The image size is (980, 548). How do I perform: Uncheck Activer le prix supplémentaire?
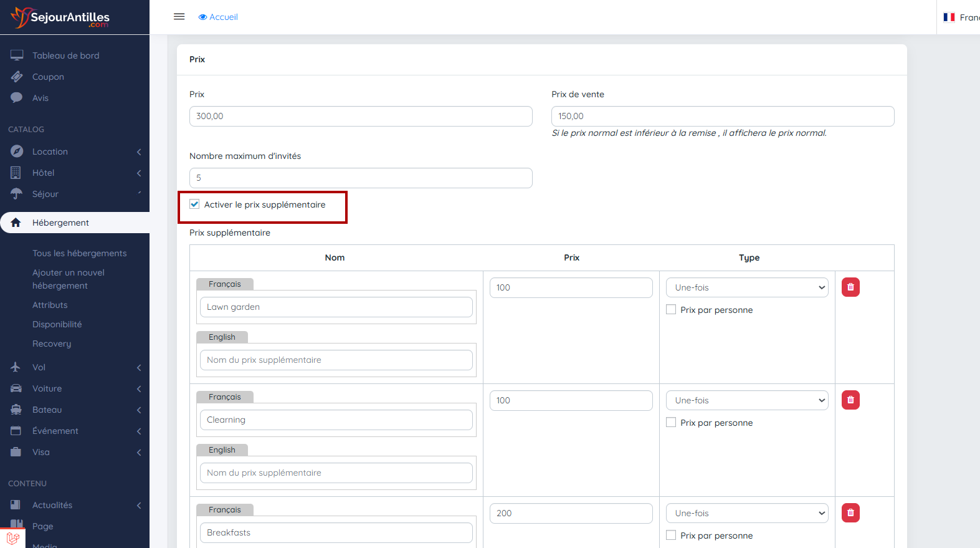195,204
